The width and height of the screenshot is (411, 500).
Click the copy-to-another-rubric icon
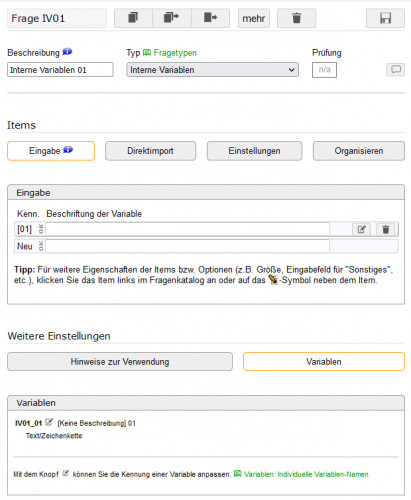coord(172,18)
